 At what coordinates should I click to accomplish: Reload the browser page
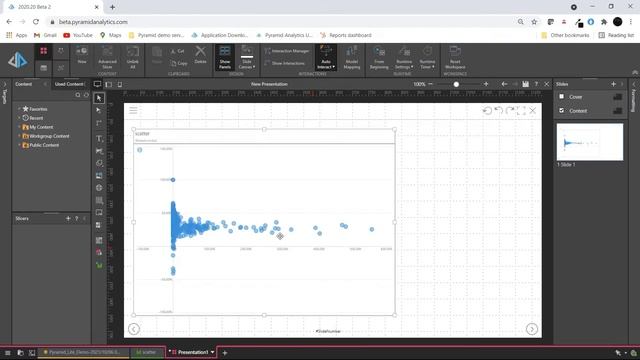tap(36, 22)
